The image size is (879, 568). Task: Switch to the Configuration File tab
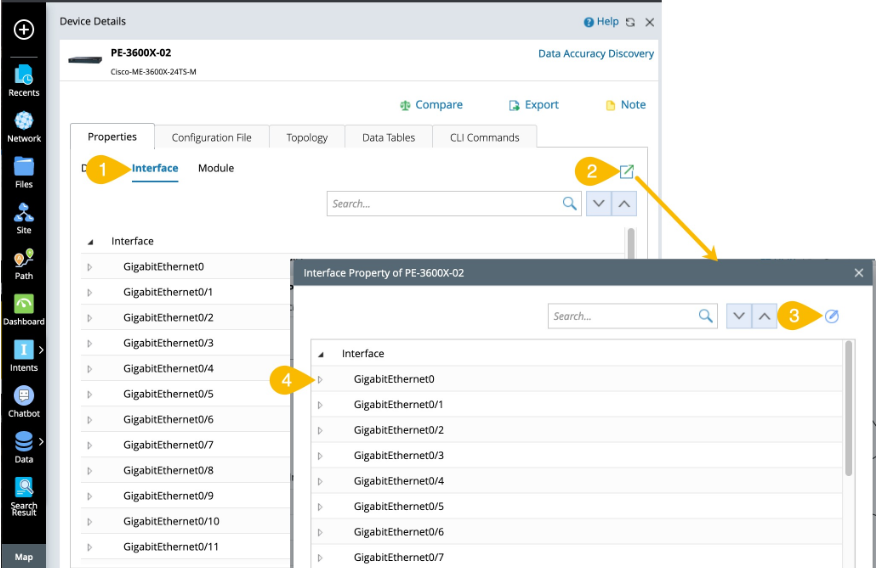(x=211, y=137)
